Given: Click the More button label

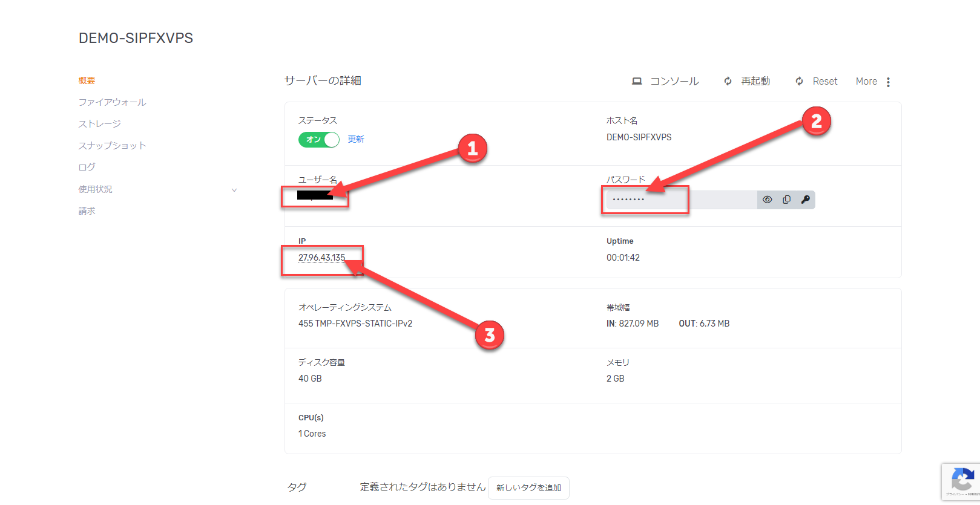Looking at the screenshot, I should (x=866, y=81).
